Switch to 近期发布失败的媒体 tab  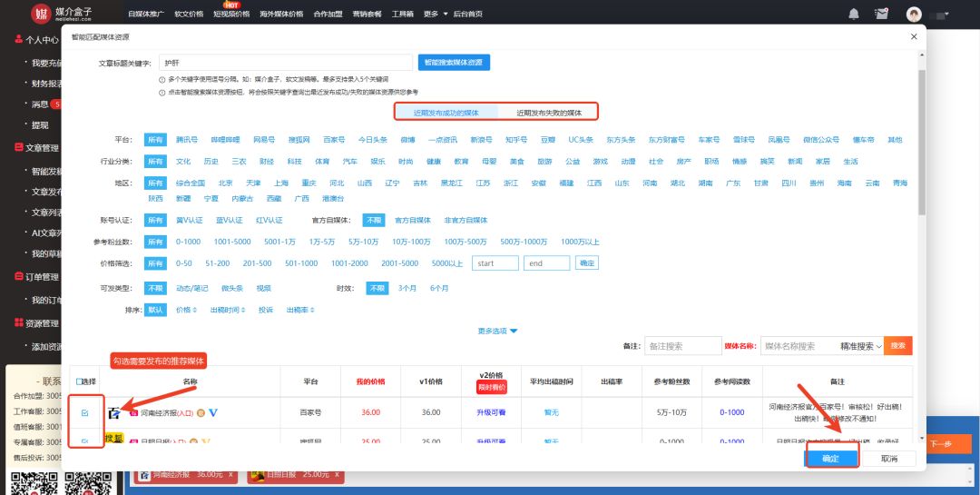click(549, 113)
